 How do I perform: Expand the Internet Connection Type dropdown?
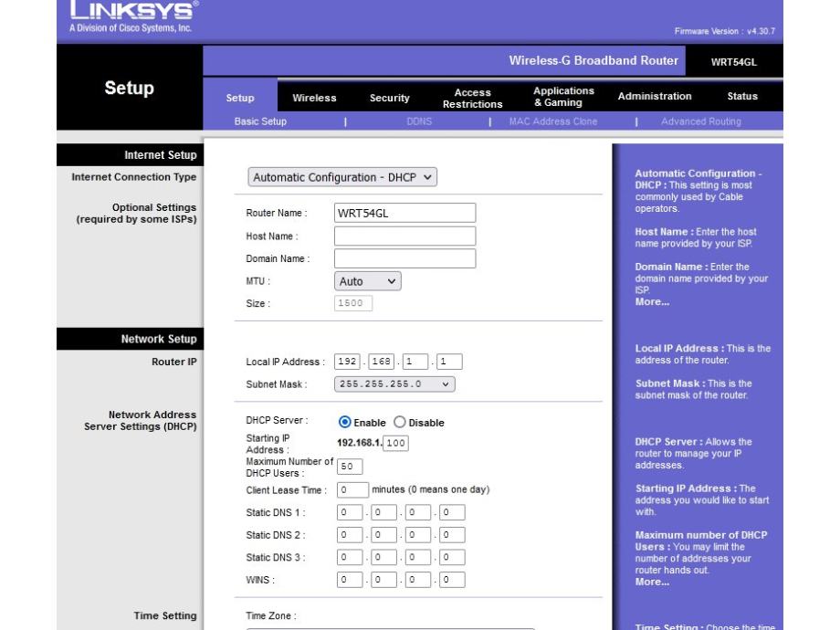pos(342,177)
